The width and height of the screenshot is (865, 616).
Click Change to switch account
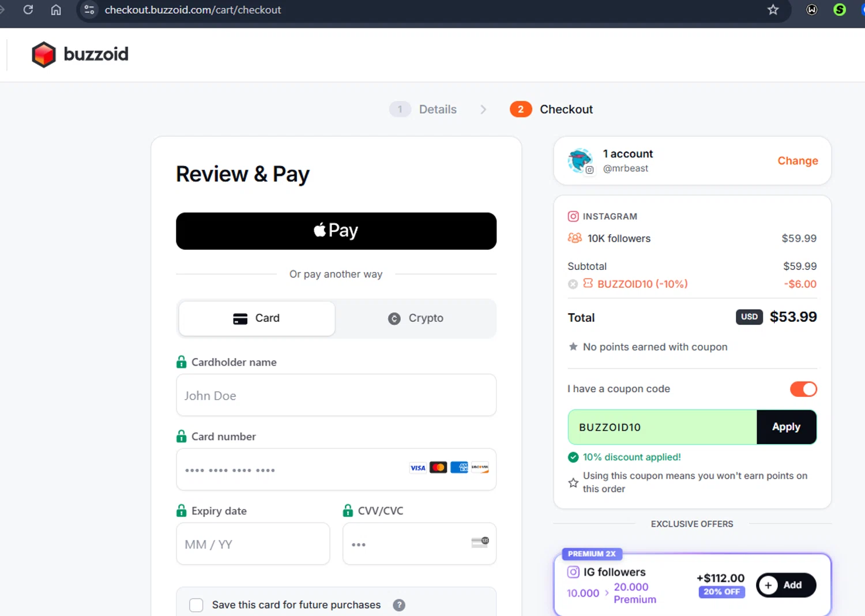(x=798, y=161)
